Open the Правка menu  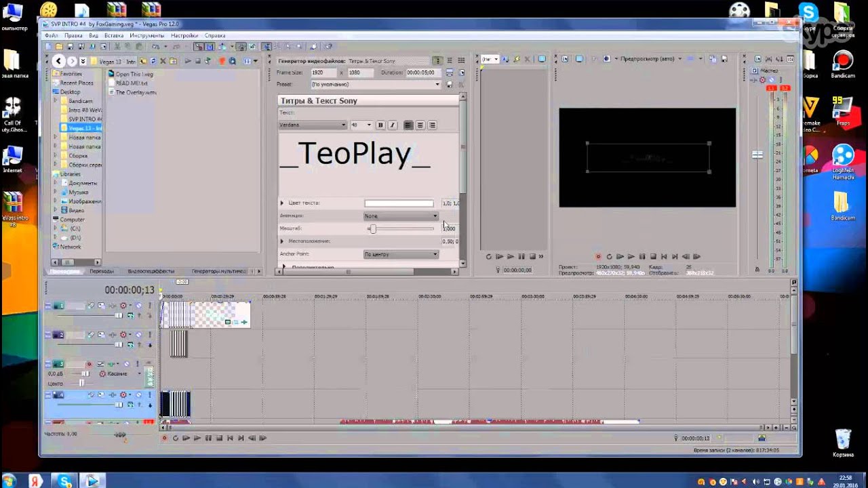[x=73, y=35]
